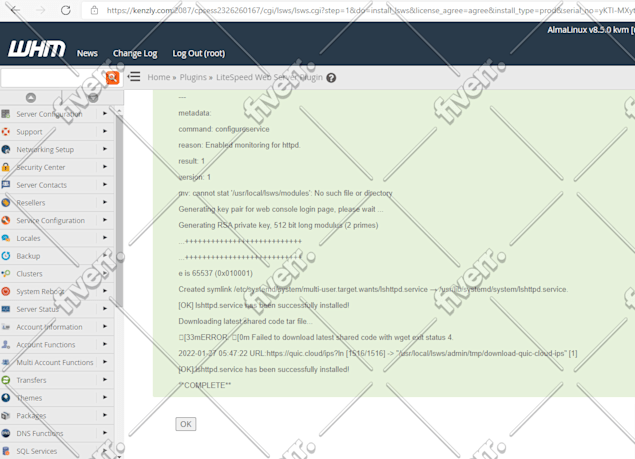635x459 pixels.
Task: Click the Clusters icon
Action: 6,273
